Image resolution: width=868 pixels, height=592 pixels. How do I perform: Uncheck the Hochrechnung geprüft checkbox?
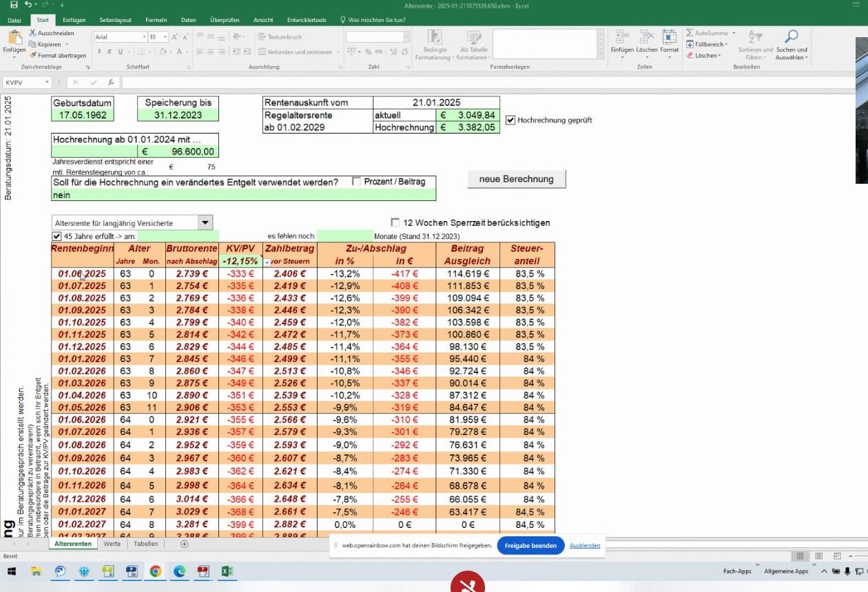[510, 120]
